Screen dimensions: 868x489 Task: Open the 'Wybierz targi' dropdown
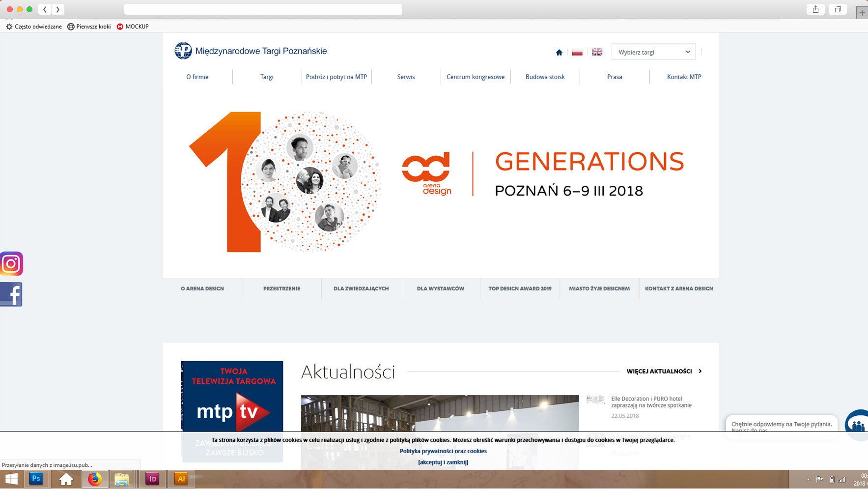point(653,52)
